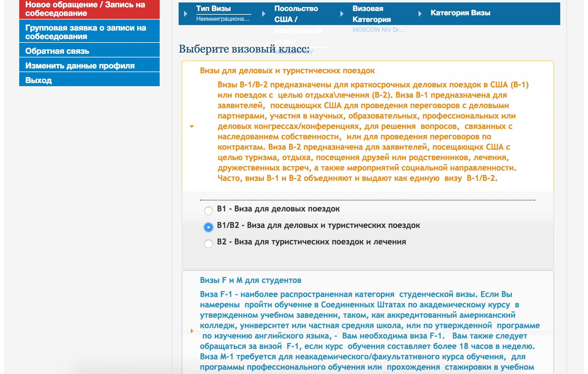Image resolution: width=588 pixels, height=374 pixels.
Task: Select the B2 tourist visa radio button
Action: coord(209,243)
